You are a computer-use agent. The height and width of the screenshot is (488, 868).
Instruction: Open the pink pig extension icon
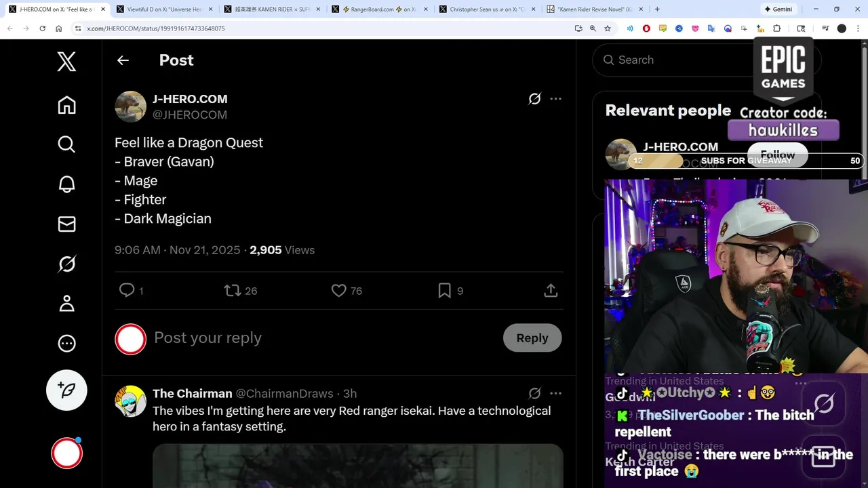click(x=695, y=28)
